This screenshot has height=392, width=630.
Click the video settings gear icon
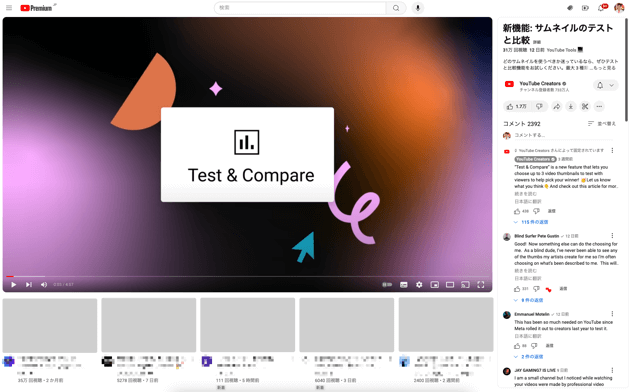coord(419,285)
